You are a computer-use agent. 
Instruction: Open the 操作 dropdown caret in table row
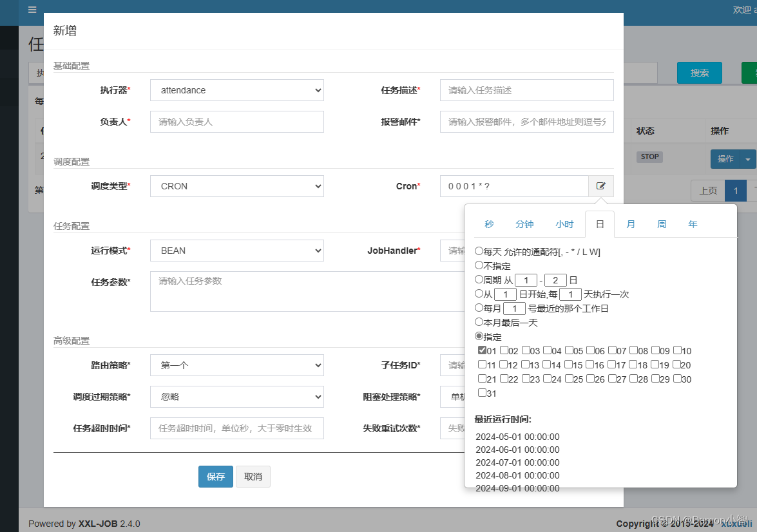(748, 159)
